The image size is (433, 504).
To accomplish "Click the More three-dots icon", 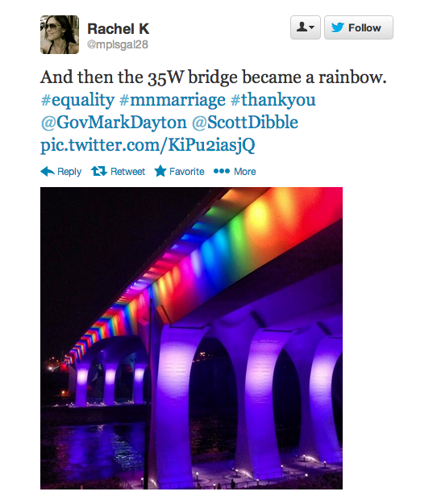I will pyautogui.click(x=222, y=171).
